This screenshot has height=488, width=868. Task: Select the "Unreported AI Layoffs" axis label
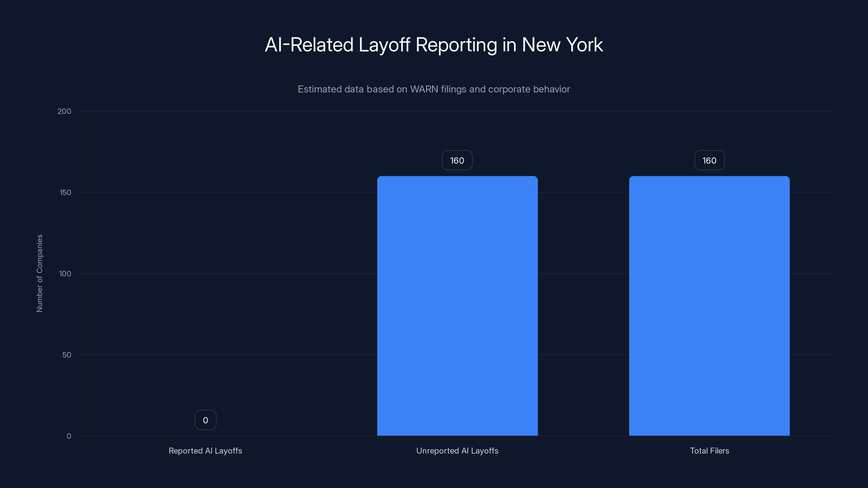457,451
